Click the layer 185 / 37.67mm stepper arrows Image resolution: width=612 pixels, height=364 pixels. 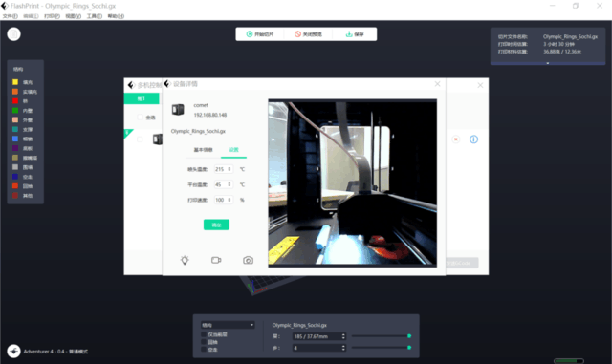point(343,336)
